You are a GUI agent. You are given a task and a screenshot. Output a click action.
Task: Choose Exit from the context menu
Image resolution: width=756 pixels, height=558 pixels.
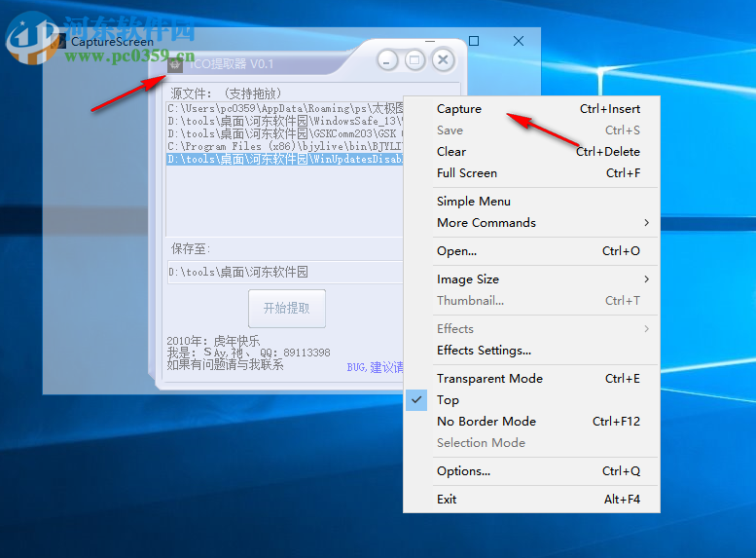532,500
